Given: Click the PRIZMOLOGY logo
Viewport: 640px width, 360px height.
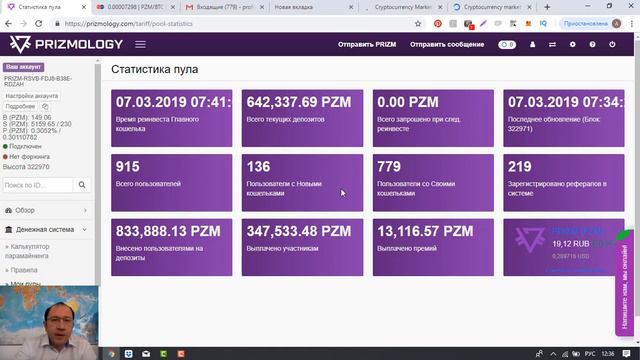Looking at the screenshot, I should pos(66,44).
